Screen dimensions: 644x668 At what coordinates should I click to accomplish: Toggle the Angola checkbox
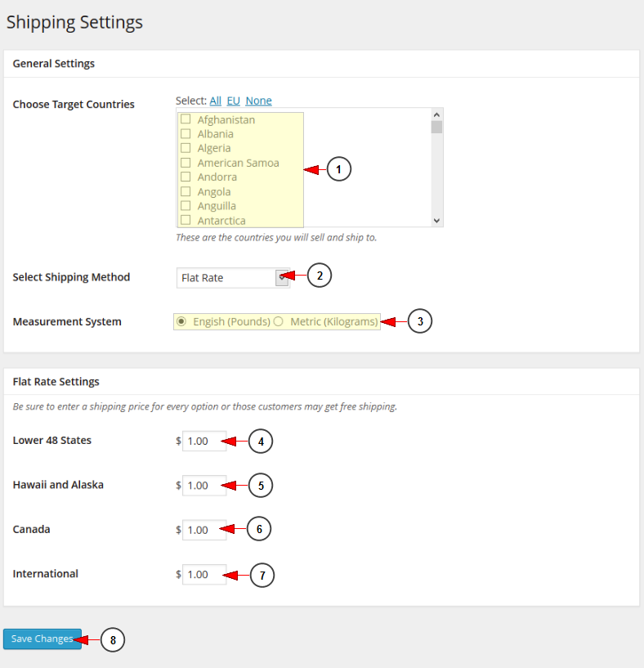click(x=186, y=191)
